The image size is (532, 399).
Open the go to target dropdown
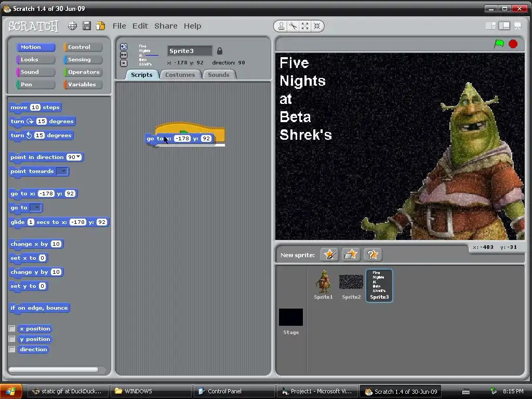pos(35,208)
